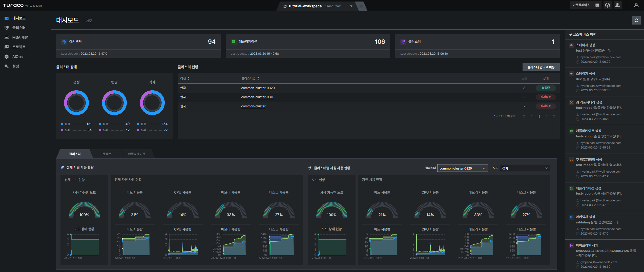Open the user profile icon
The height and width of the screenshot is (272, 644).
[636, 5]
